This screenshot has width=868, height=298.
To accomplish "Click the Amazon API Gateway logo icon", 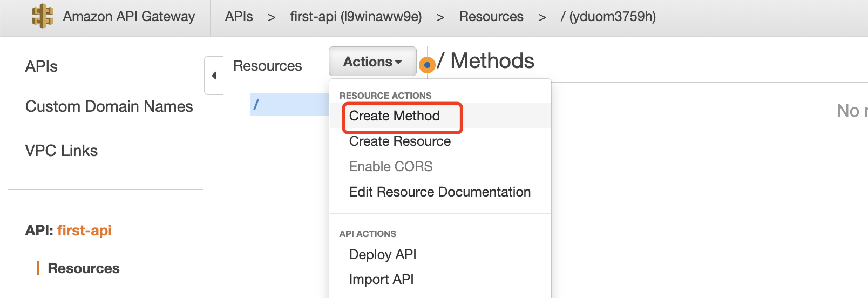I will click(43, 16).
